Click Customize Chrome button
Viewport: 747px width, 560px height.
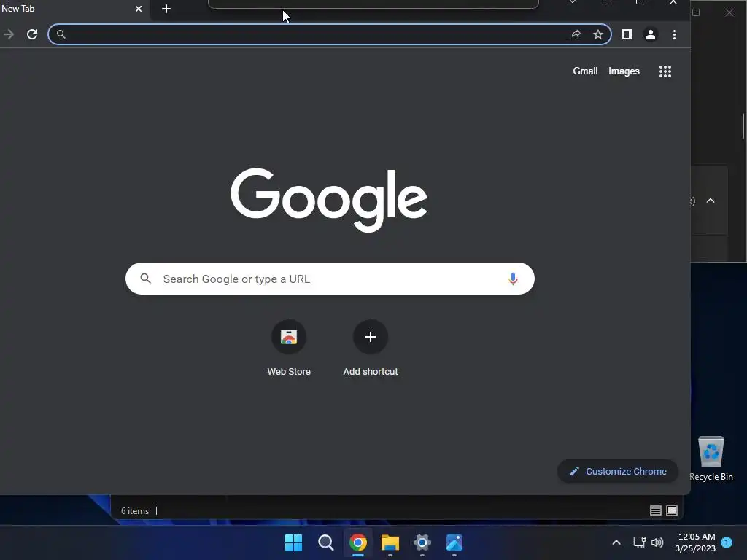[x=618, y=472]
